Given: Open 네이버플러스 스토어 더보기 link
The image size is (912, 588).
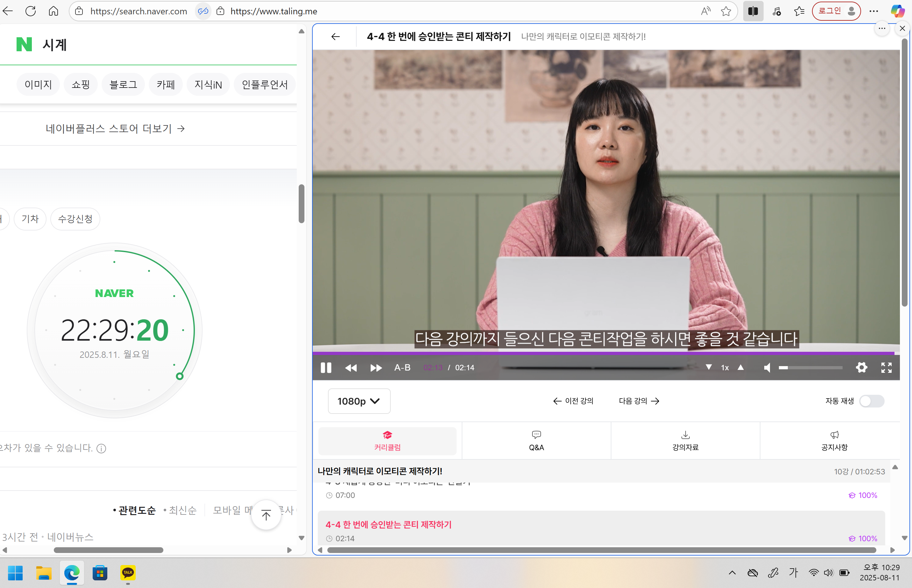Looking at the screenshot, I should coord(115,129).
